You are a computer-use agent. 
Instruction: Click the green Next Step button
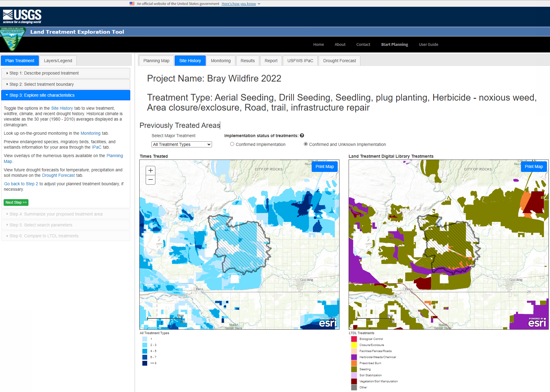16,203
